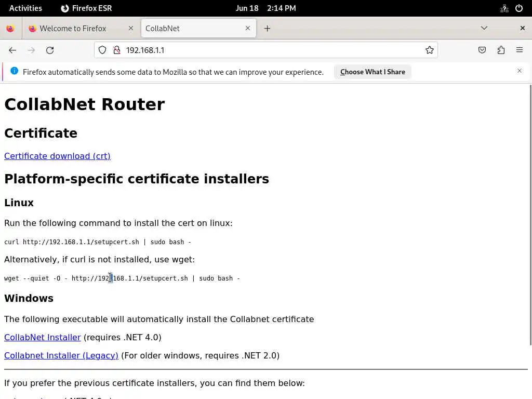The width and height of the screenshot is (532, 399).
Task: Open the CollabNet Installer link
Action: pyautogui.click(x=43, y=337)
